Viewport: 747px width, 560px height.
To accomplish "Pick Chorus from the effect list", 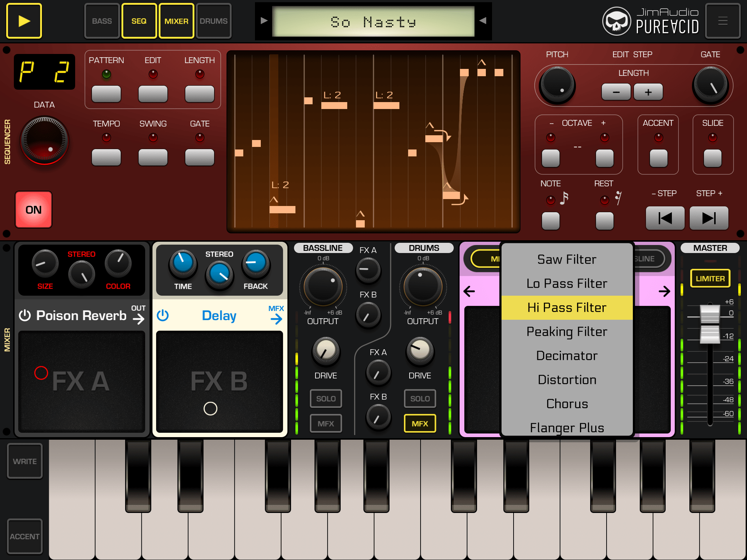I will 567,404.
